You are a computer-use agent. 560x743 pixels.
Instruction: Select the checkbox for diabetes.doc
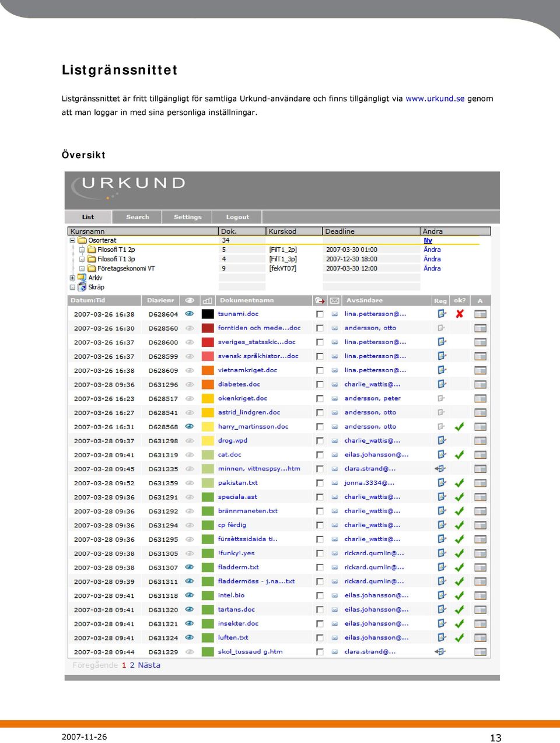[320, 384]
